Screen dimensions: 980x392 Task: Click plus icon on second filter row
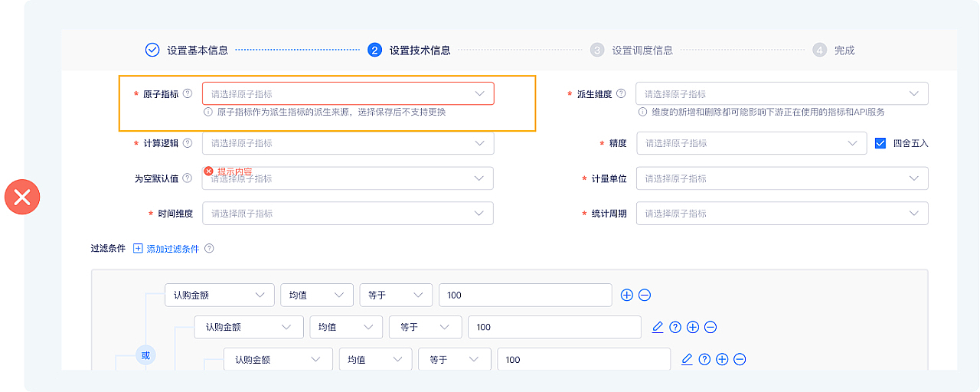click(x=693, y=327)
